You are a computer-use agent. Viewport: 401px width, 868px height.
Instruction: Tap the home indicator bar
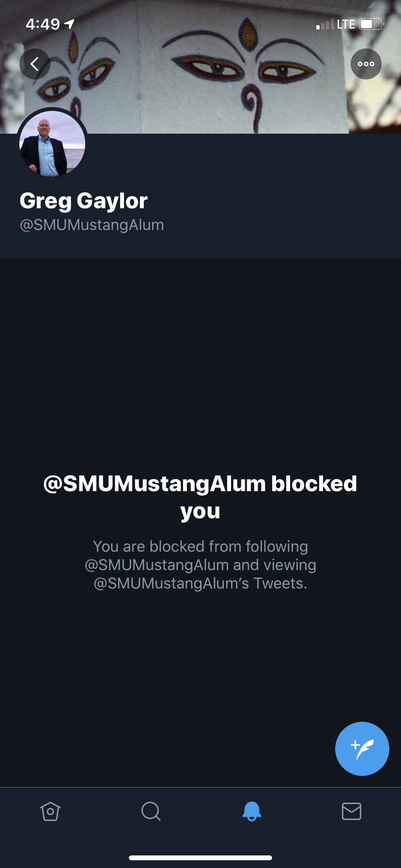coord(200,858)
